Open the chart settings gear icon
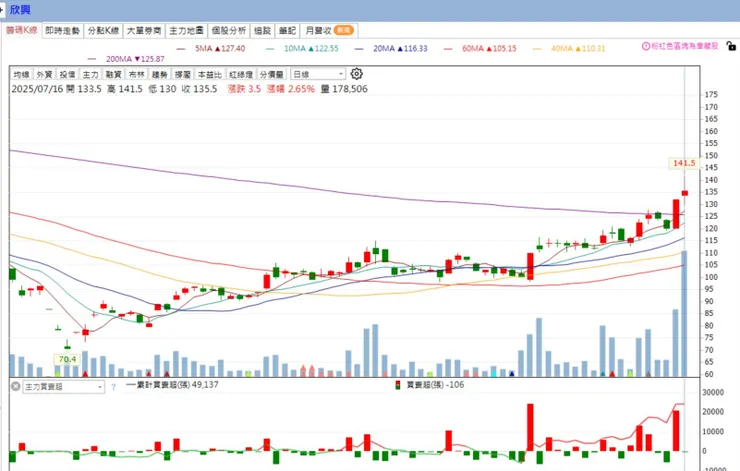 click(357, 74)
